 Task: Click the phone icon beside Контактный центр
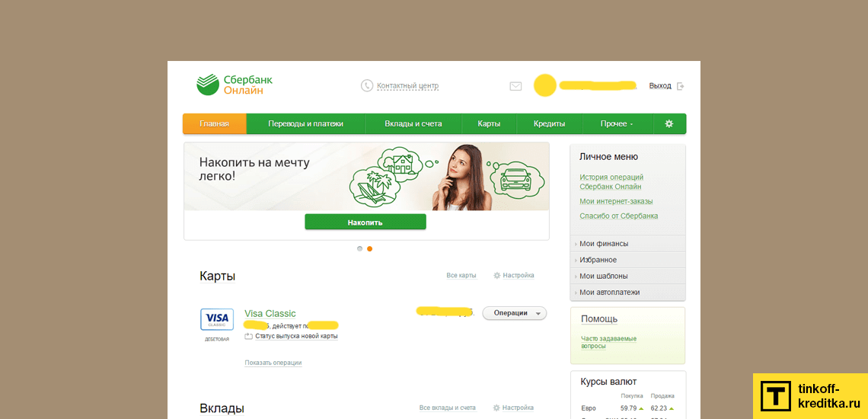click(366, 86)
